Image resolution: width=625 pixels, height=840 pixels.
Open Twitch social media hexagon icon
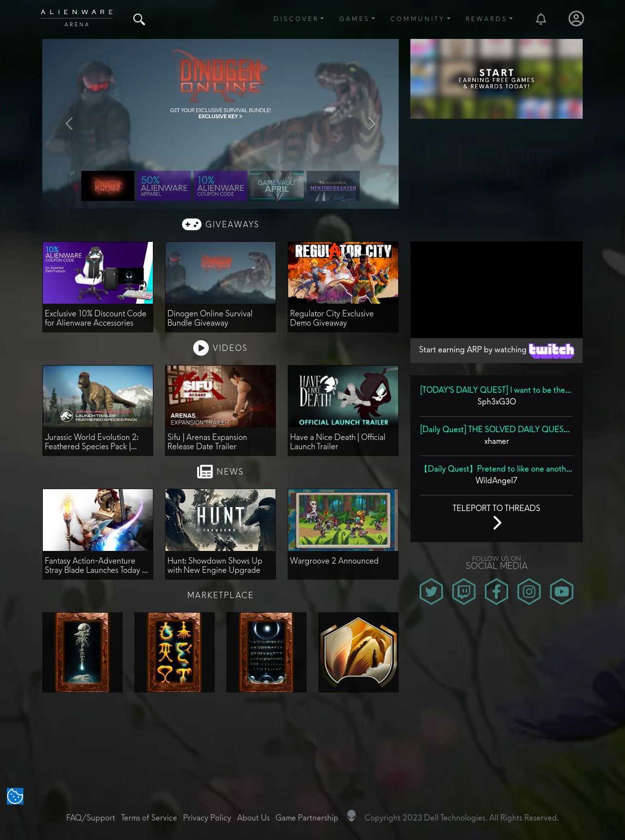[x=464, y=591]
